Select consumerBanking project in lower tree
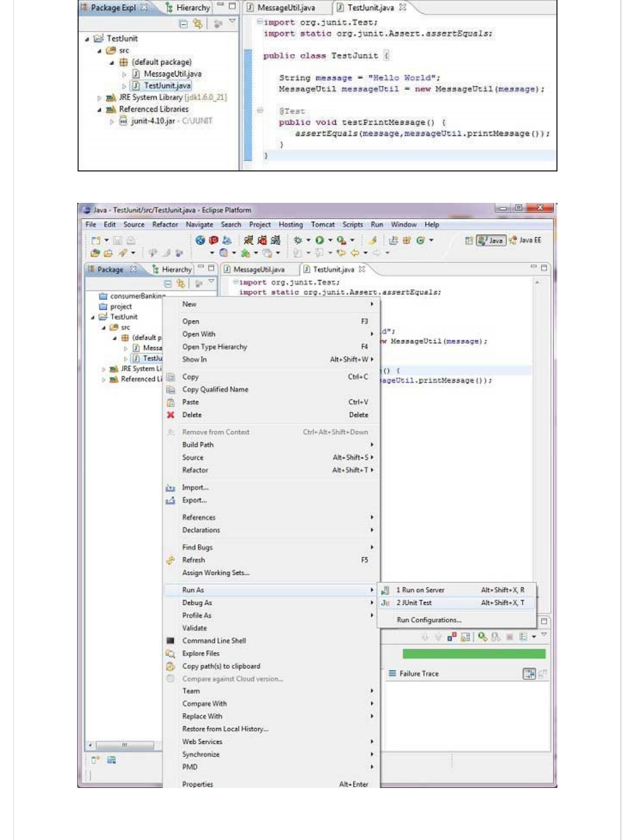The height and width of the screenshot is (840, 634). coord(133,297)
